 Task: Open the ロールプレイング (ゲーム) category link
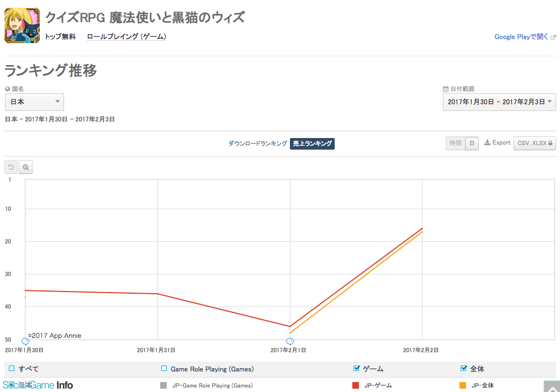(x=126, y=36)
